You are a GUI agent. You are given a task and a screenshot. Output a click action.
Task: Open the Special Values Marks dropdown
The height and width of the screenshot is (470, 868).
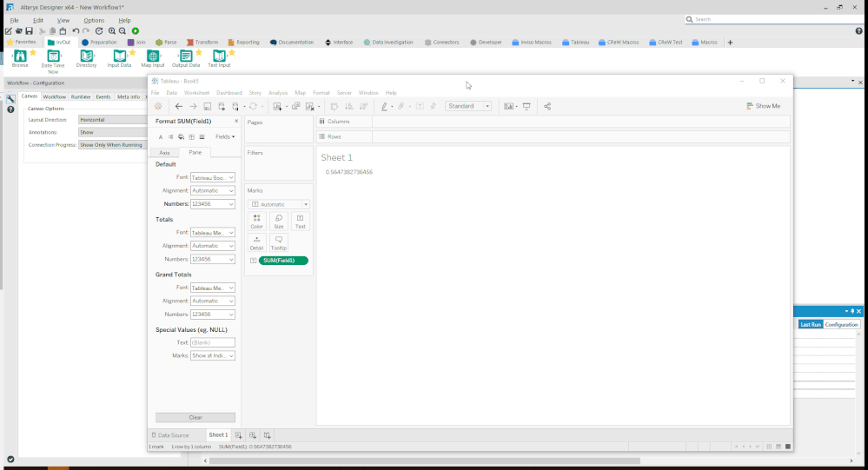(x=213, y=356)
